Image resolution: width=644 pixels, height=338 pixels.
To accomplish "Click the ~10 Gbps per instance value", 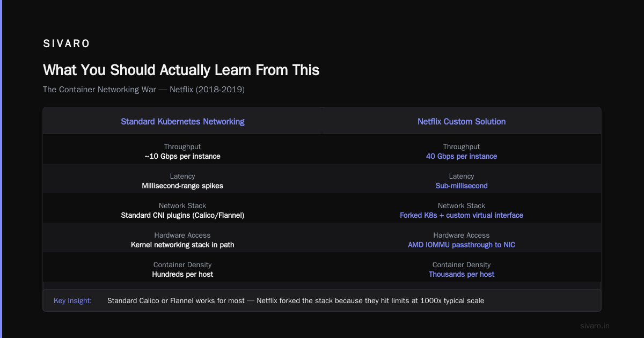I will [182, 156].
